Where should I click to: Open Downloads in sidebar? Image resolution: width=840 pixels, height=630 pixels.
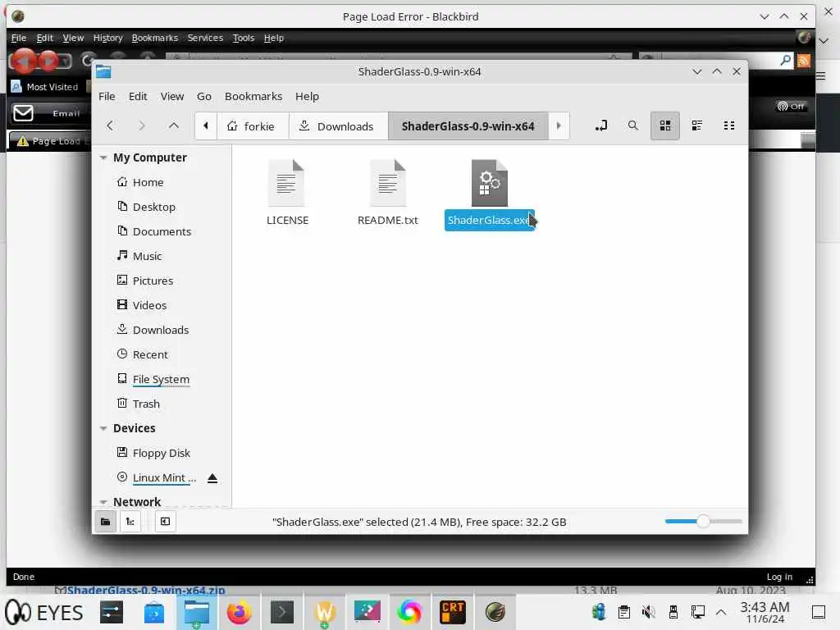click(161, 330)
